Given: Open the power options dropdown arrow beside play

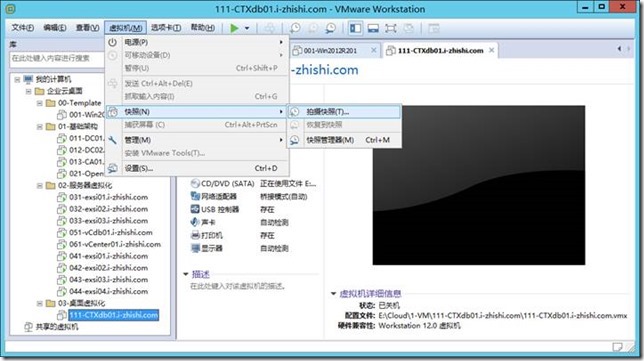Looking at the screenshot, I should coord(247,28).
